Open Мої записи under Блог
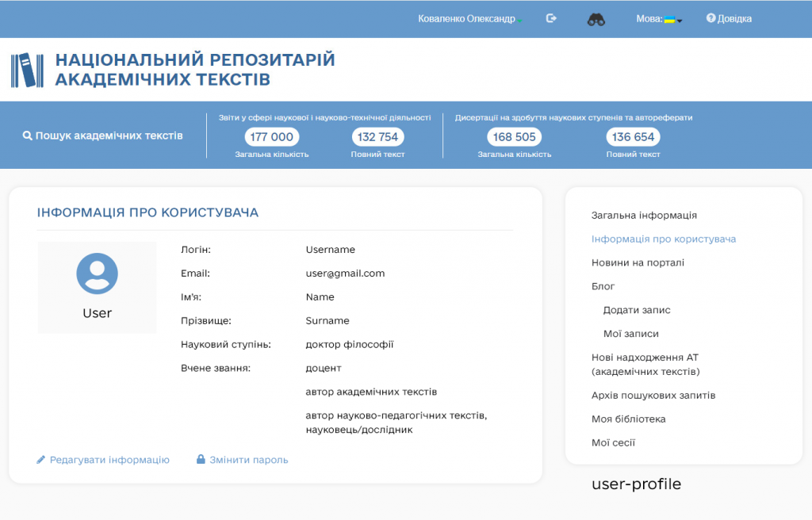The image size is (812, 520). (630, 335)
